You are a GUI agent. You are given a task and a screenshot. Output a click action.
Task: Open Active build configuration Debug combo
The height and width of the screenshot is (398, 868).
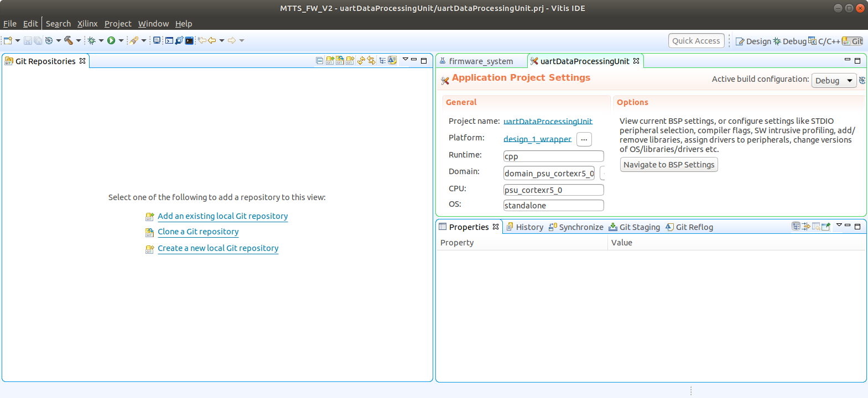pyautogui.click(x=834, y=81)
